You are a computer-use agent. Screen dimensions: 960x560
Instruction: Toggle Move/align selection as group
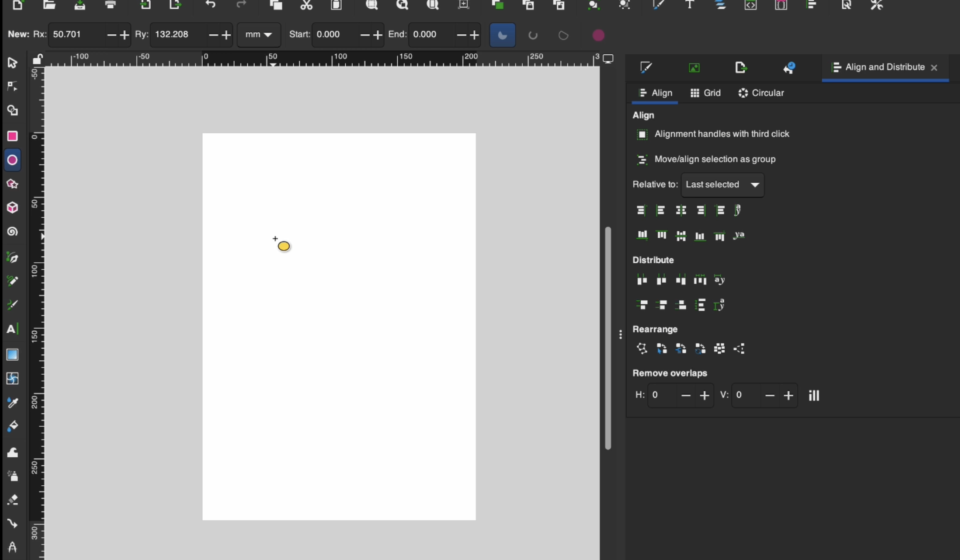click(642, 159)
